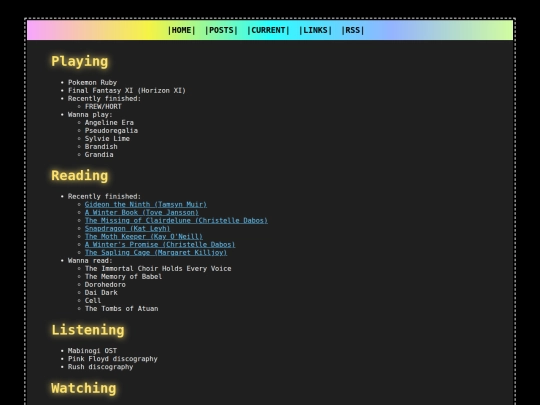Click the Cell entry
540x405 pixels.
click(x=93, y=301)
